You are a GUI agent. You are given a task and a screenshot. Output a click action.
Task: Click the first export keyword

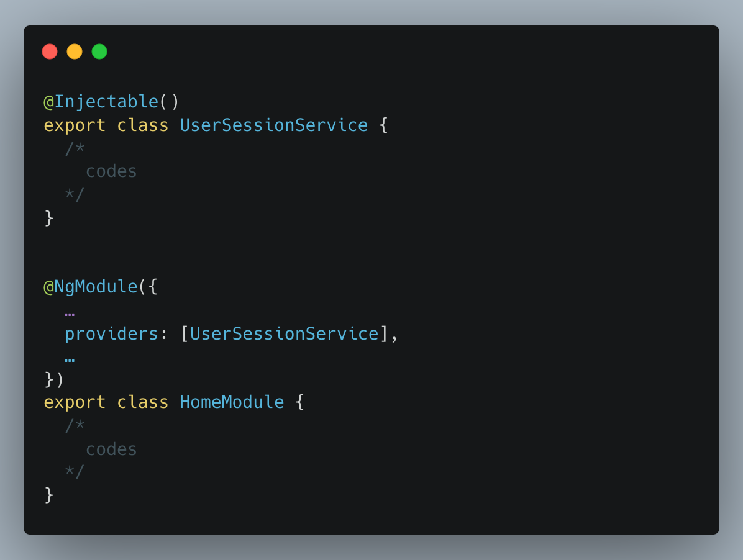tap(75, 126)
